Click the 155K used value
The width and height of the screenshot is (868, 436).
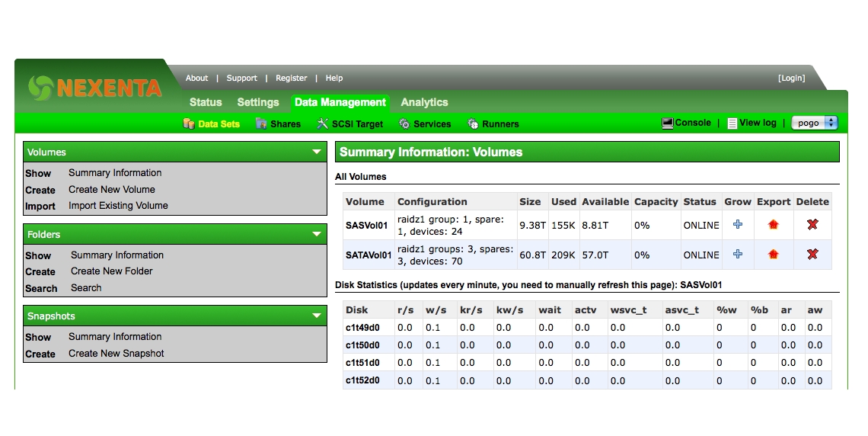[x=563, y=226]
